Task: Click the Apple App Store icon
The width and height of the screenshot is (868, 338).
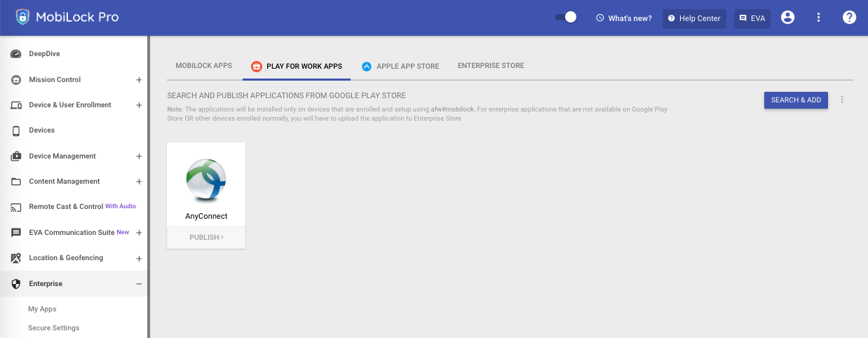Action: click(367, 67)
